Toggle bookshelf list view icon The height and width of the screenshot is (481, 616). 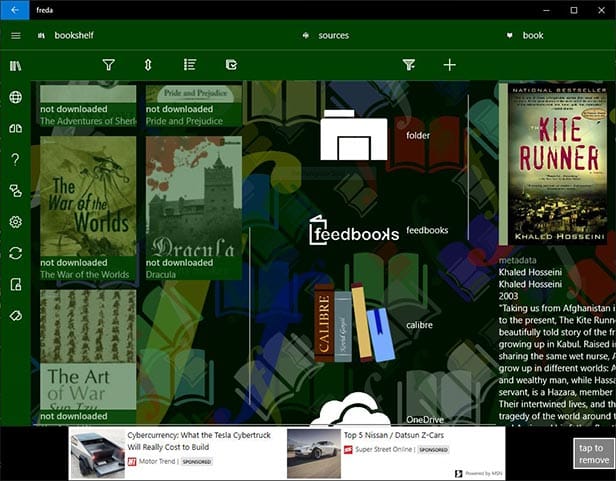point(190,65)
